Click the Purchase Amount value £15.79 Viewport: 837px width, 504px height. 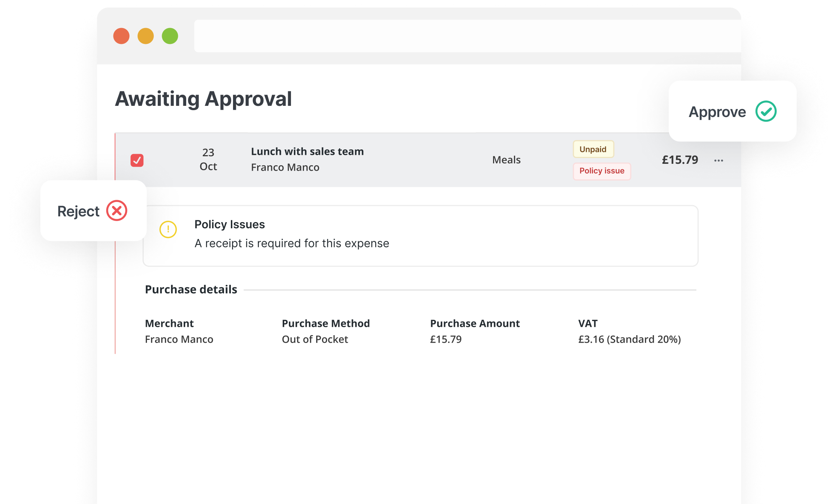pos(446,339)
